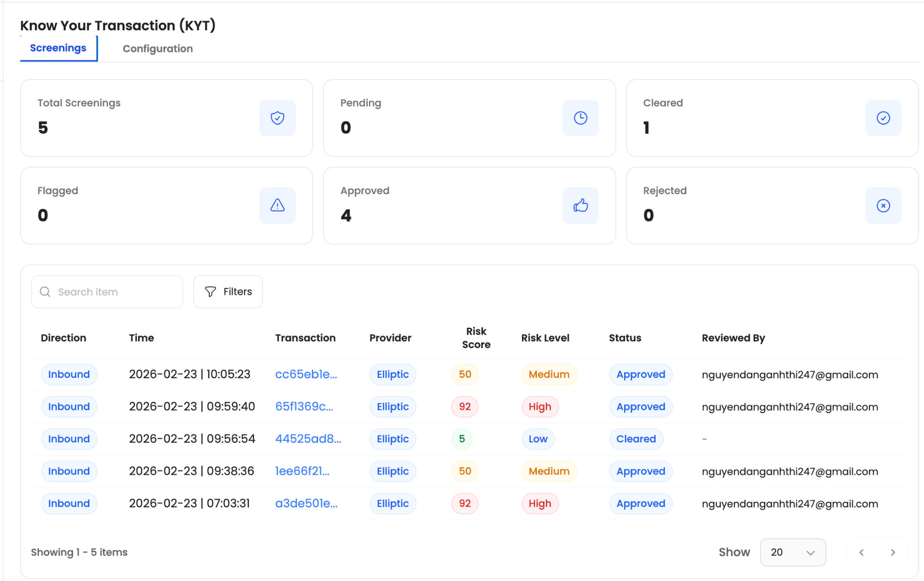The height and width of the screenshot is (581, 924).
Task: Click risk score 50 in 09:38:36 row
Action: point(465,471)
